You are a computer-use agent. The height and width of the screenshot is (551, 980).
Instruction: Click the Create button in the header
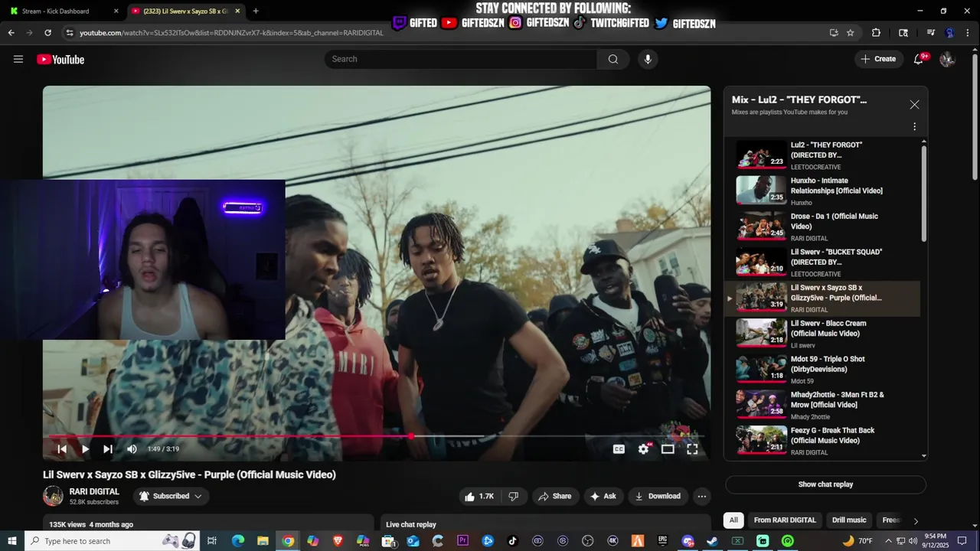[879, 59]
